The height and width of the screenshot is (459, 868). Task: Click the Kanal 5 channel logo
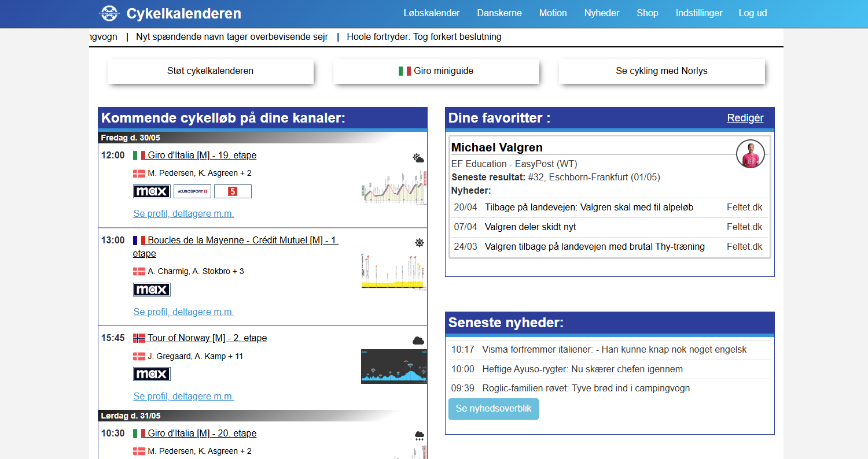233,191
